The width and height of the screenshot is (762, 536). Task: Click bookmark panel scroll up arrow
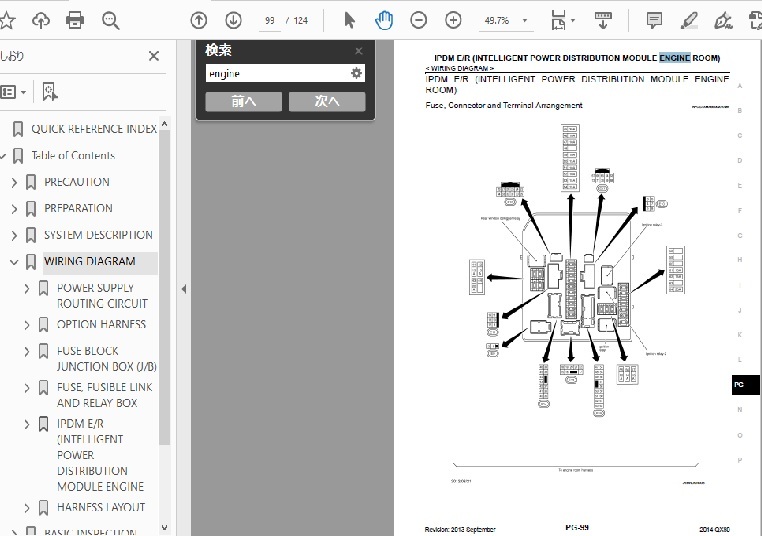point(164,124)
